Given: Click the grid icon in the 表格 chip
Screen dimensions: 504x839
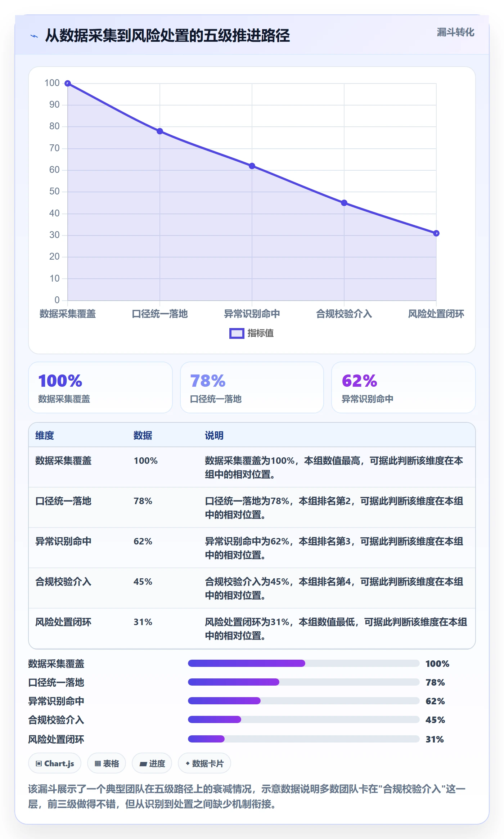Looking at the screenshot, I should pos(98,763).
